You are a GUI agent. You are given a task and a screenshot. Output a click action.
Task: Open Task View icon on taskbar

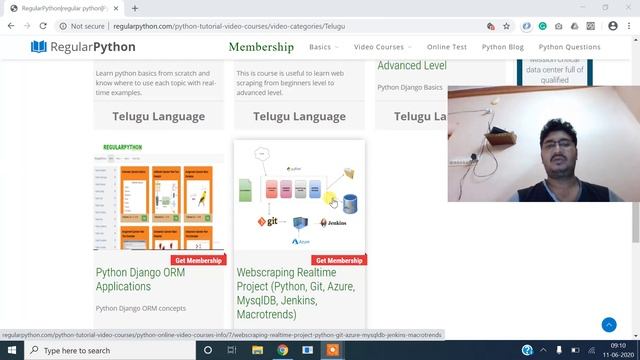pos(232,350)
